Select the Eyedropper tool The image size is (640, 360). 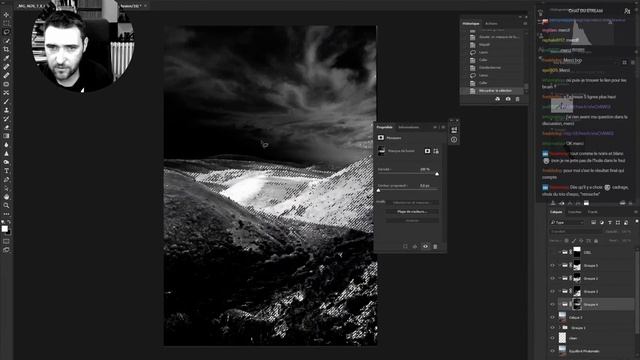pos(6,58)
